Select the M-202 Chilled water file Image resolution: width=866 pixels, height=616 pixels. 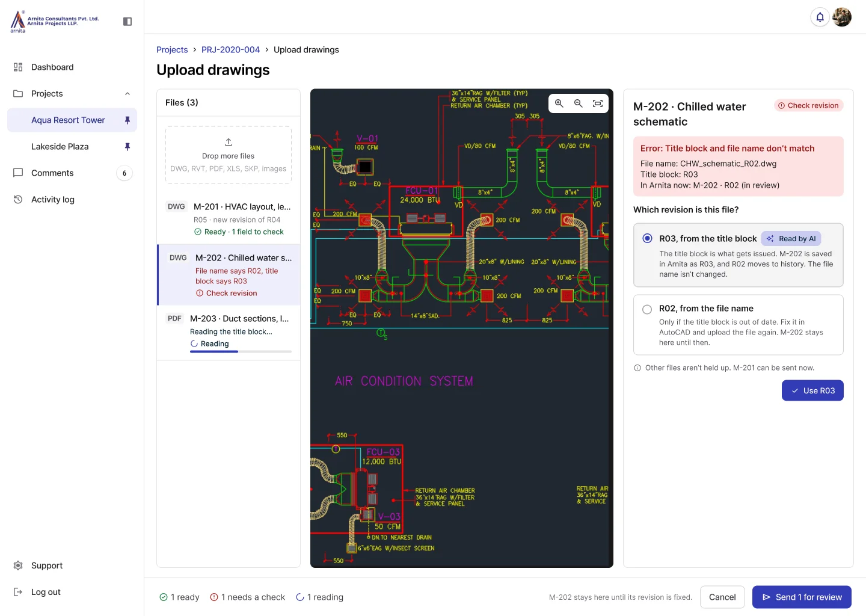[x=229, y=275]
